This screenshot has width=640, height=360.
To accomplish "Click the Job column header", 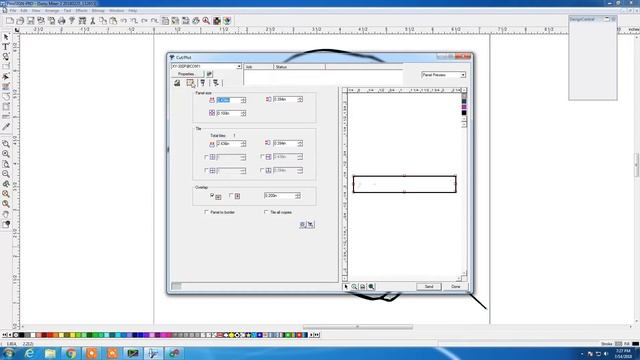I will pos(258,67).
